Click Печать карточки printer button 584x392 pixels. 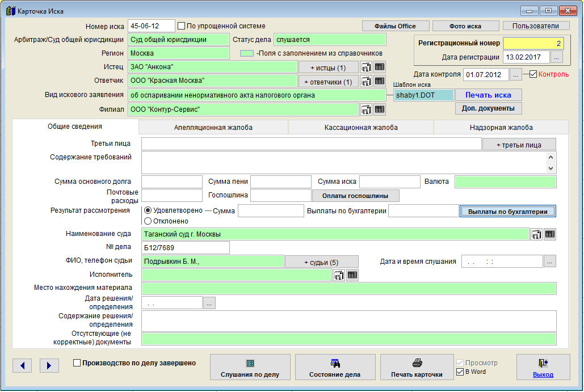417,368
